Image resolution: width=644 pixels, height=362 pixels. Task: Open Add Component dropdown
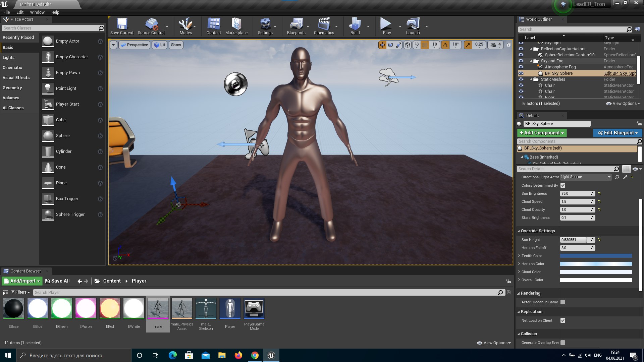click(542, 133)
